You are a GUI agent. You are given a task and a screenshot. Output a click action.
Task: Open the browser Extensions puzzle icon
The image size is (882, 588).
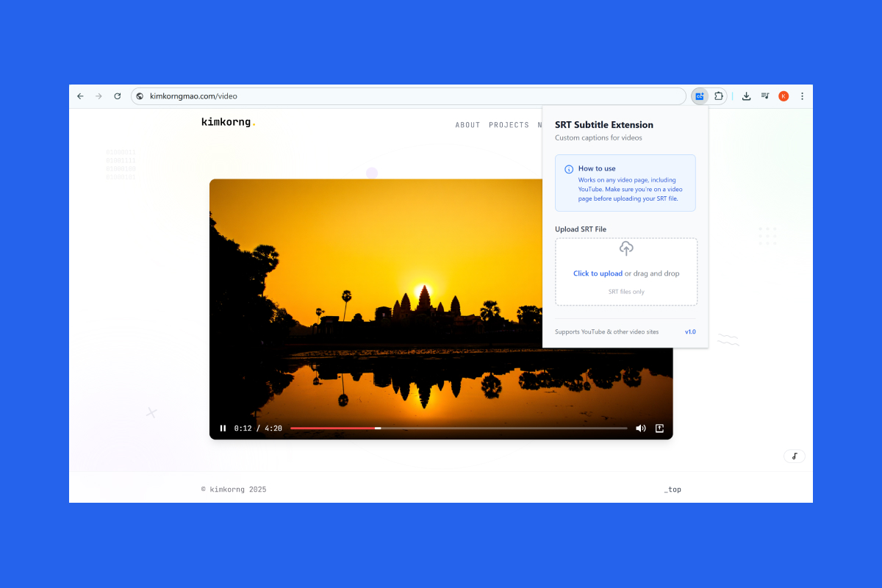tap(719, 96)
